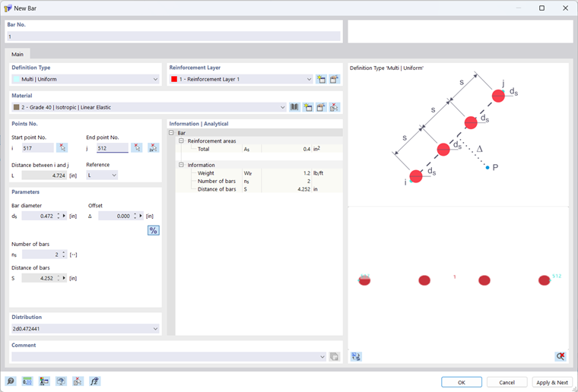Open material library book icon
Image resolution: width=578 pixels, height=392 pixels.
[x=294, y=107]
